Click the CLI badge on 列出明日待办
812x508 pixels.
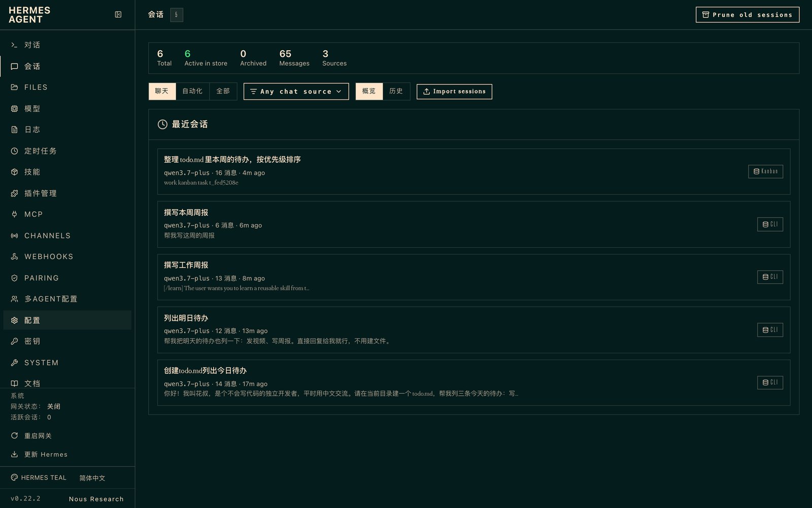pyautogui.click(x=770, y=330)
